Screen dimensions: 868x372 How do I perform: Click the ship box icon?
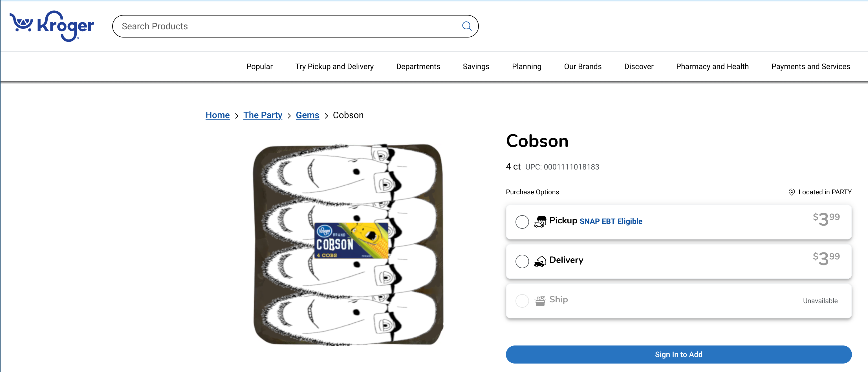[x=540, y=301]
